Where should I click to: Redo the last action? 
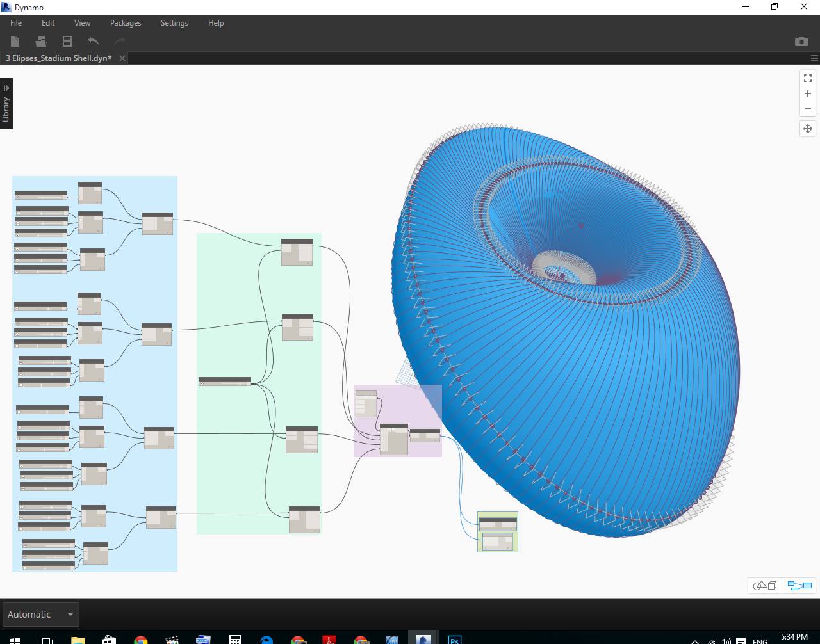119,41
